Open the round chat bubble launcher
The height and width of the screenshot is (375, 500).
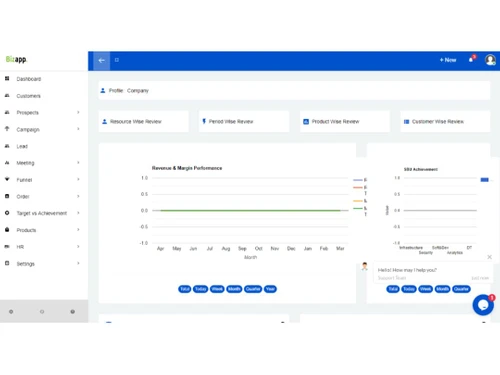tap(483, 305)
